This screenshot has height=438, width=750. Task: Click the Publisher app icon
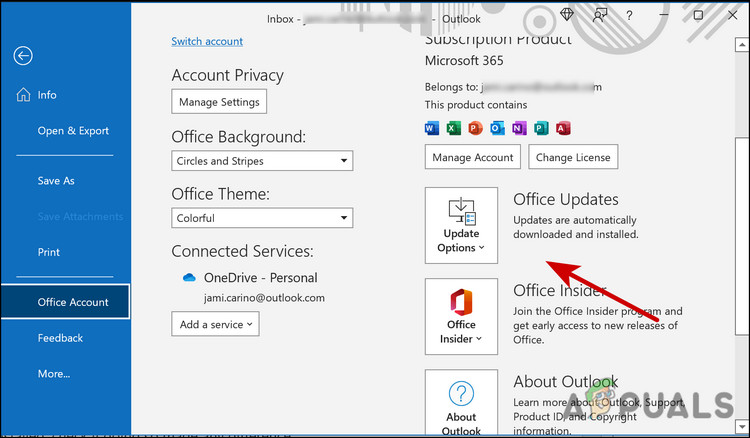[x=541, y=128]
